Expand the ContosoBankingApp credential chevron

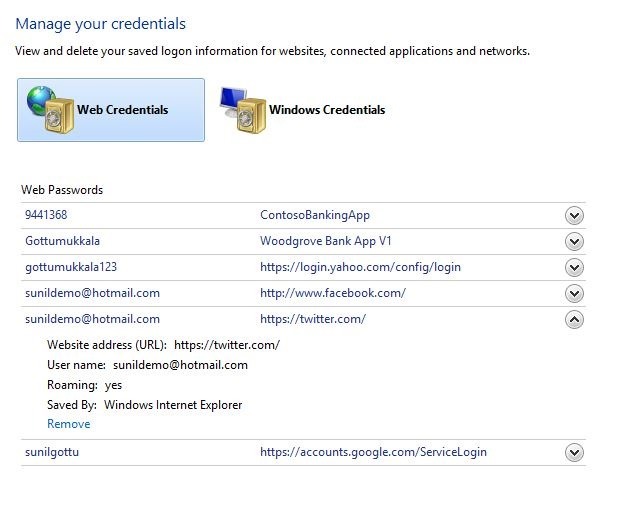point(574,215)
